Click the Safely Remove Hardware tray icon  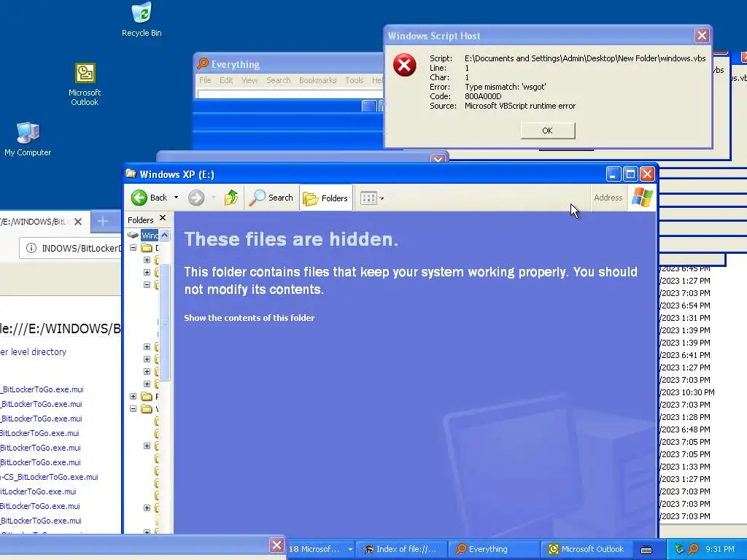pyautogui.click(x=679, y=549)
